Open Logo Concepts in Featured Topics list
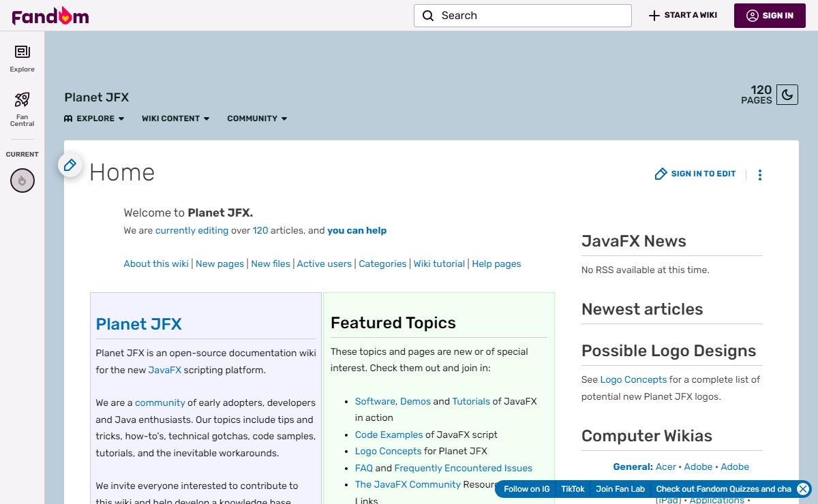The width and height of the screenshot is (818, 504). (388, 451)
